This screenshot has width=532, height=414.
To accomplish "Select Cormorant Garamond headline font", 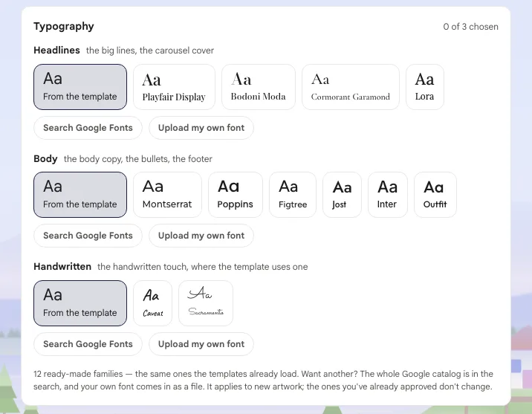I will [351, 87].
